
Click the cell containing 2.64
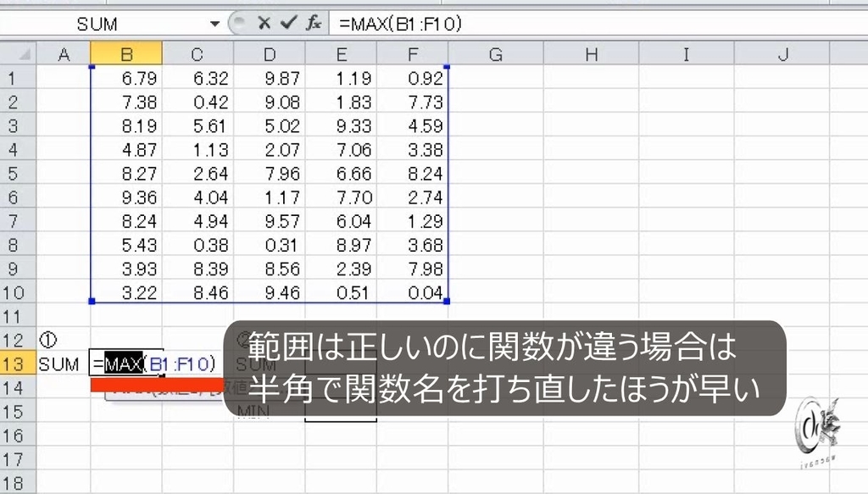point(198,174)
